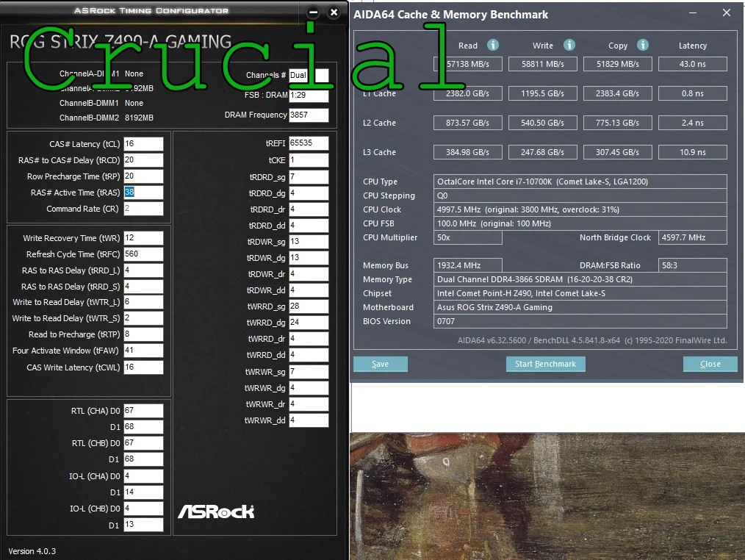The height and width of the screenshot is (560, 745).
Task: Click the Memory Bus value 1932.4 MHz
Action: [467, 265]
